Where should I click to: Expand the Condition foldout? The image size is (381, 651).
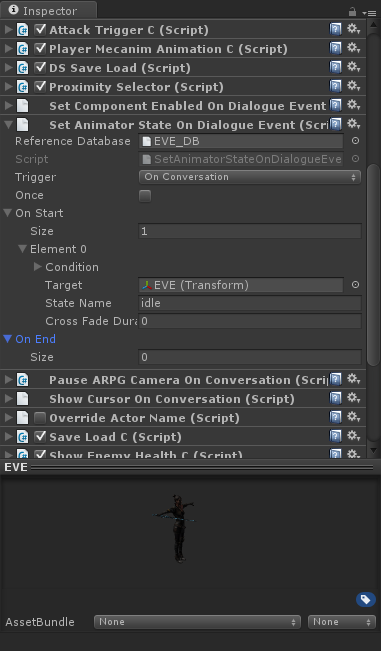click(38, 267)
